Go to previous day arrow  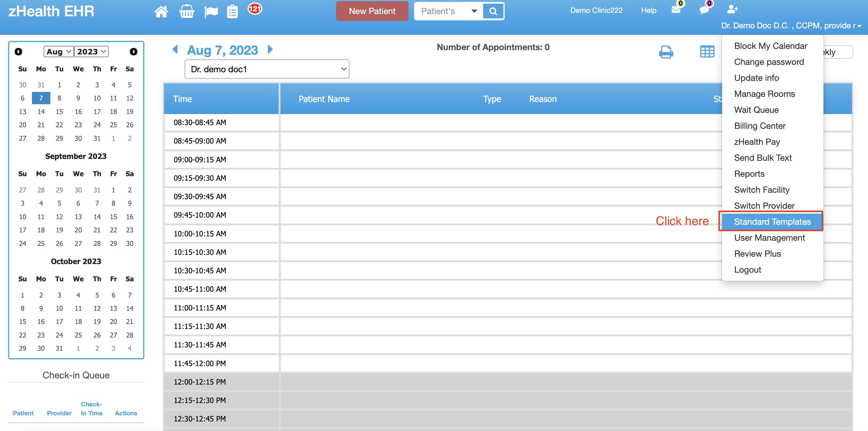tap(175, 49)
